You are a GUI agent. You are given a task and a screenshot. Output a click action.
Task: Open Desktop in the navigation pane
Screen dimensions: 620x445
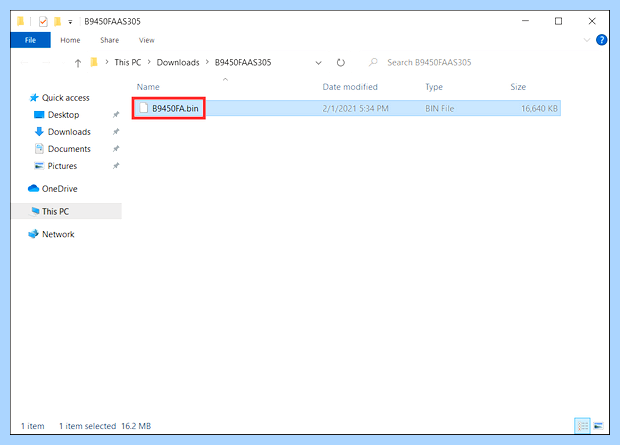57,115
